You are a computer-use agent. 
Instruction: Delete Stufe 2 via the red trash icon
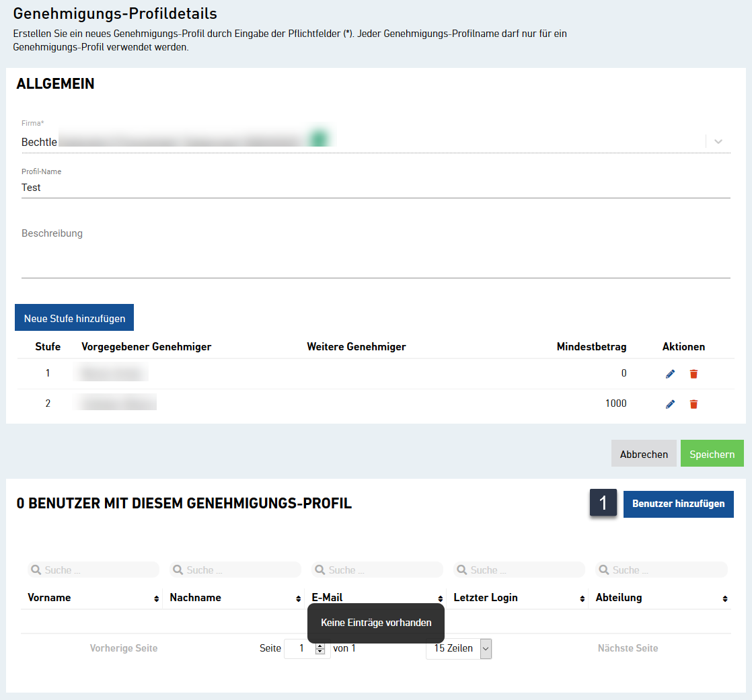693,403
